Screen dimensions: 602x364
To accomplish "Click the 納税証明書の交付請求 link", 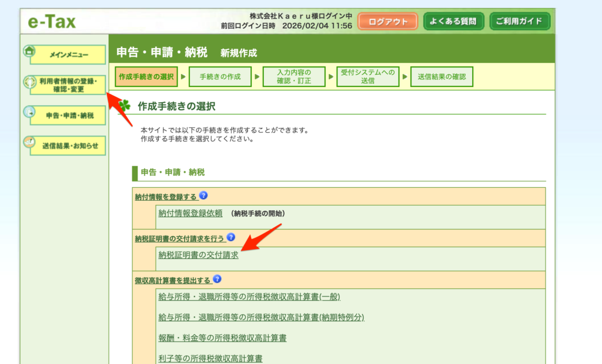I will 198,255.
